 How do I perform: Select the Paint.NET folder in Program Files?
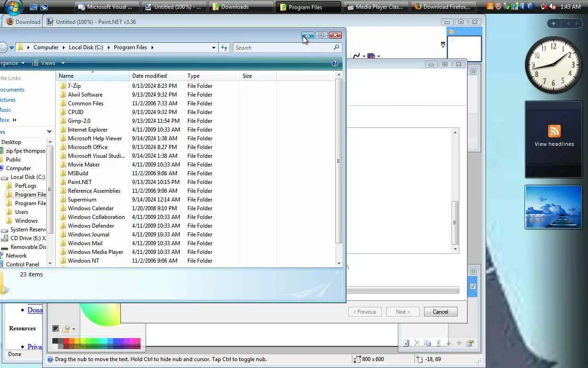[79, 182]
